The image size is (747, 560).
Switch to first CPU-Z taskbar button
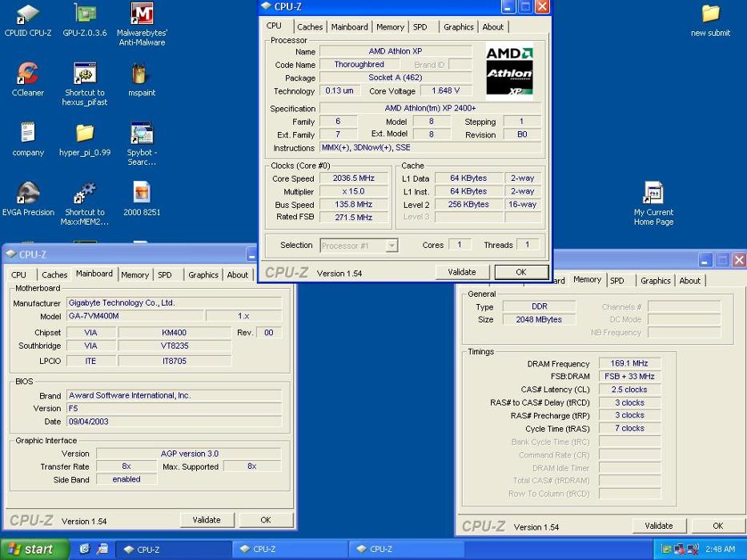[x=174, y=550]
